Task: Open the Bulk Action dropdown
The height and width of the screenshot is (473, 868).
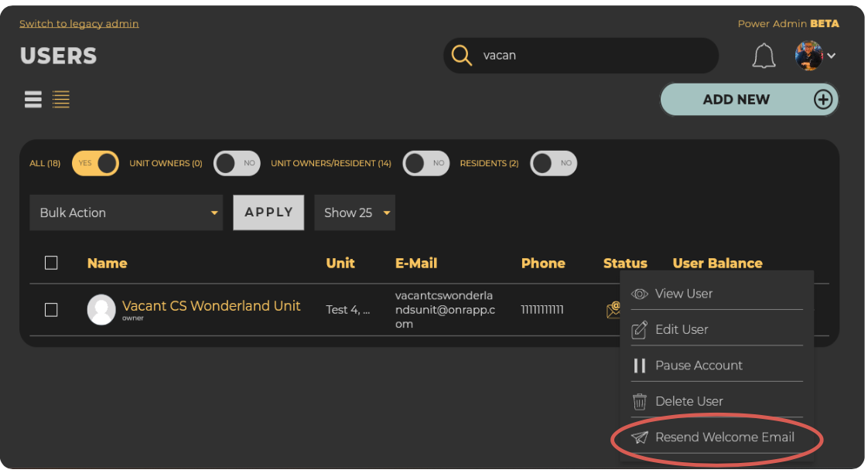Action: click(126, 212)
